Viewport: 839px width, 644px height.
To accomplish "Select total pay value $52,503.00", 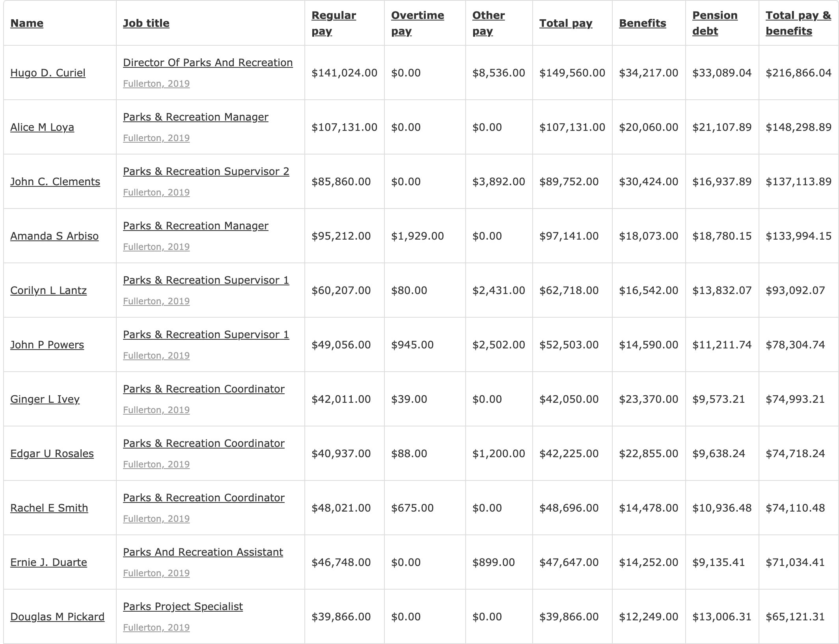I will pos(569,345).
